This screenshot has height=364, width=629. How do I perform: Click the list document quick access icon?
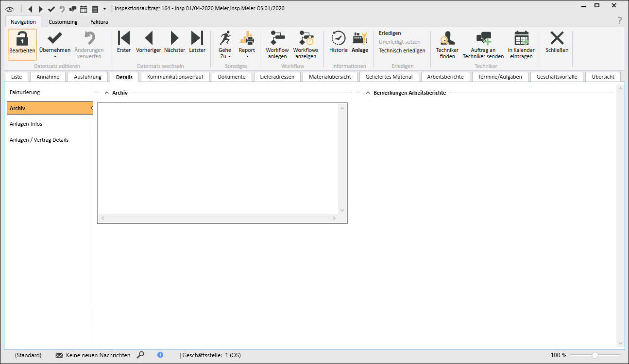tap(95, 9)
